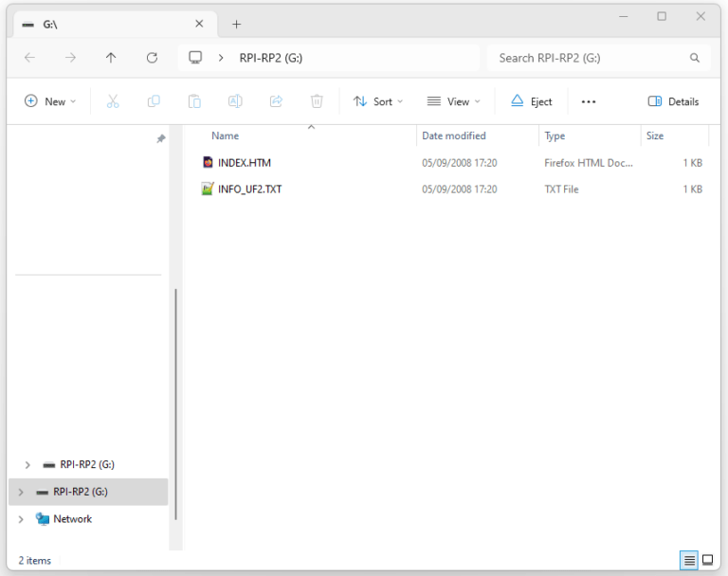Eject the RPI-RP2 drive

tap(532, 101)
